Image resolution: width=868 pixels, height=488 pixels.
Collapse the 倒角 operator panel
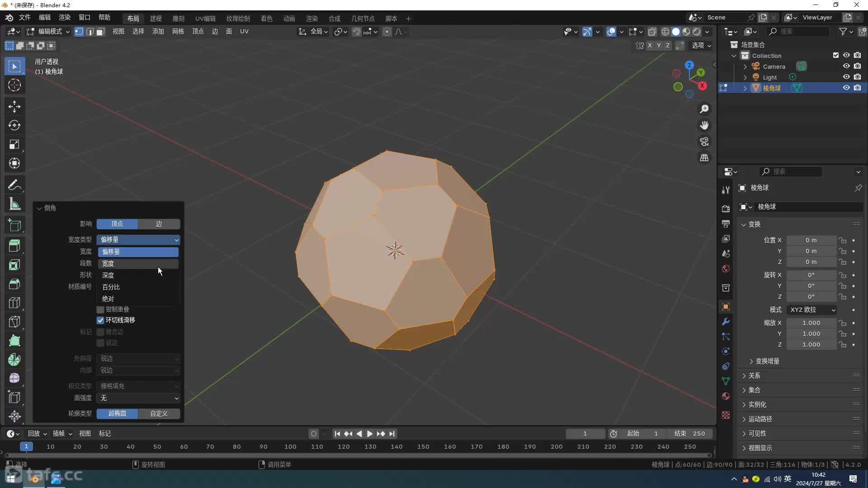pos(39,208)
